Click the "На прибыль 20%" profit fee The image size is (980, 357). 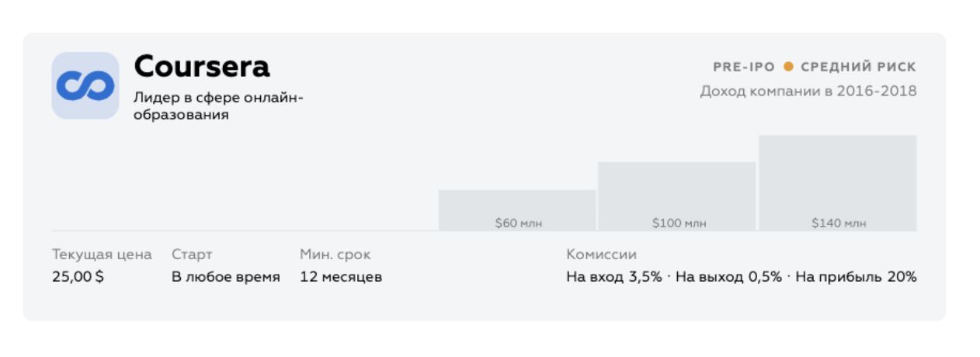tap(856, 277)
